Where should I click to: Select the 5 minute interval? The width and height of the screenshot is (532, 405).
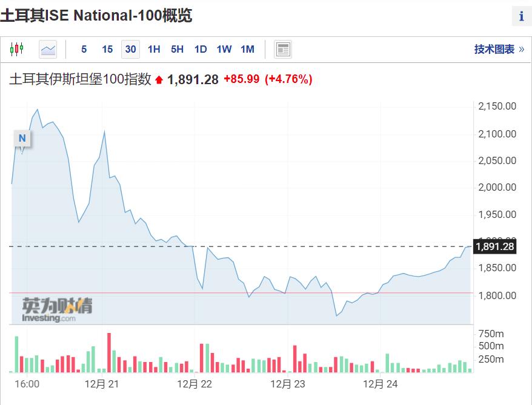click(84, 49)
